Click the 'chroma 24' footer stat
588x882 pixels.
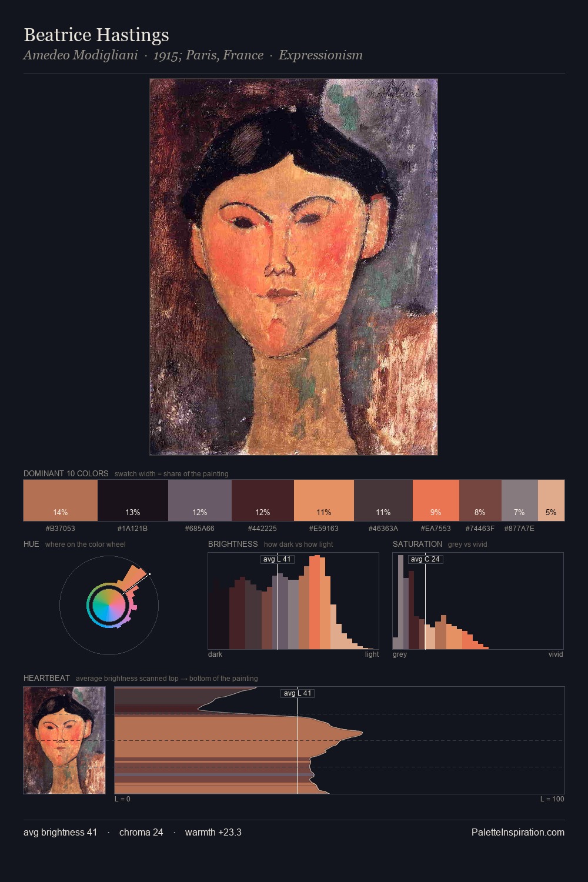pyautogui.click(x=141, y=832)
